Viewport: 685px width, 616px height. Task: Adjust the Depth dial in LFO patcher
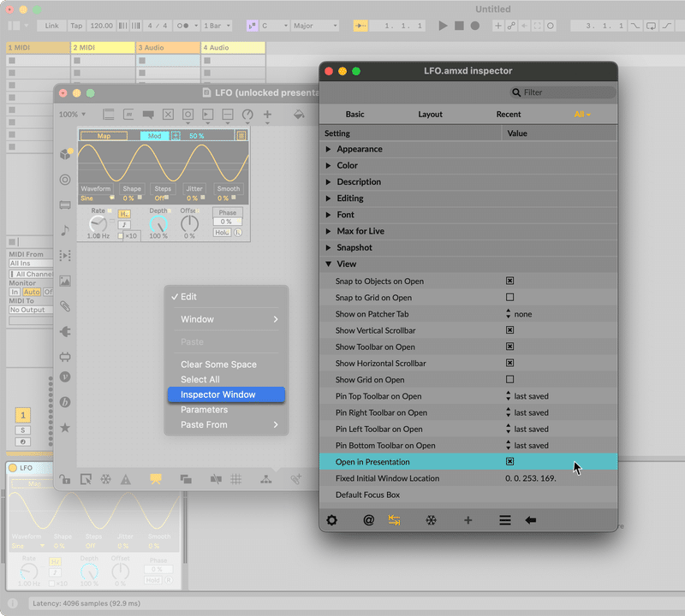pos(158,224)
